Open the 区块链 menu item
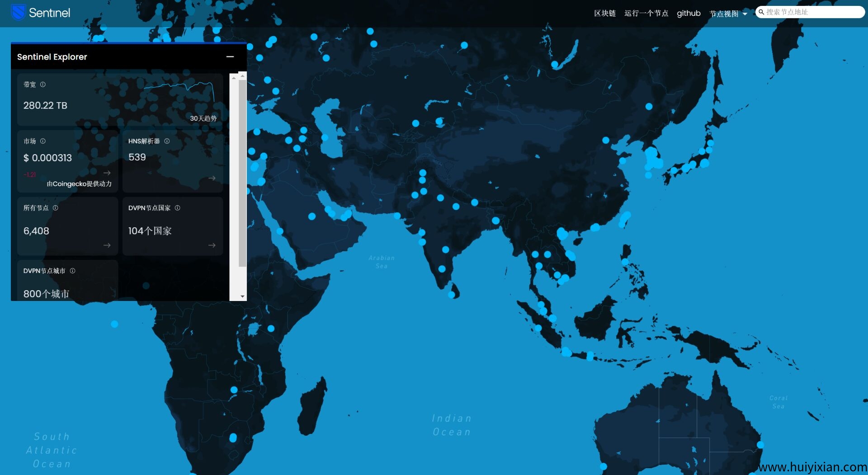868x475 pixels. pyautogui.click(x=604, y=14)
